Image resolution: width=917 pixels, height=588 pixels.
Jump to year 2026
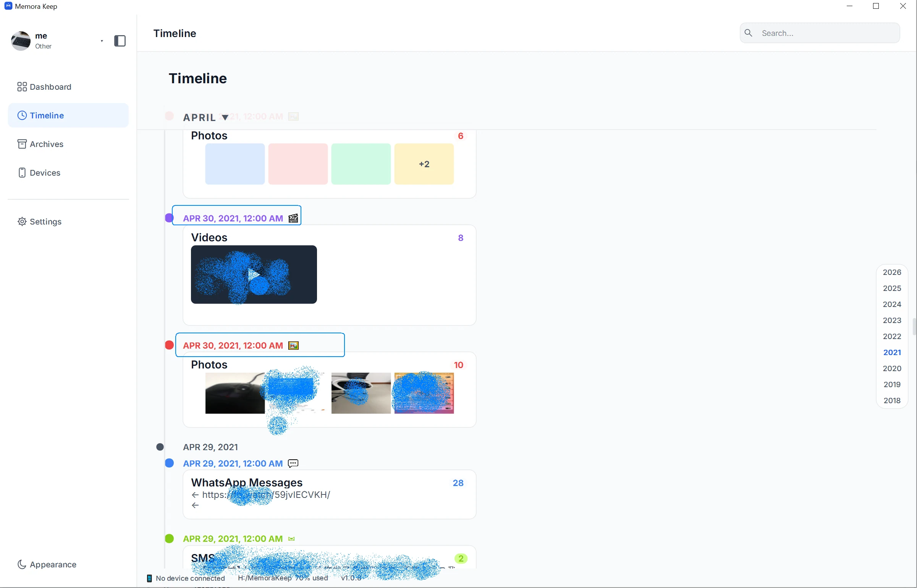coord(892,272)
